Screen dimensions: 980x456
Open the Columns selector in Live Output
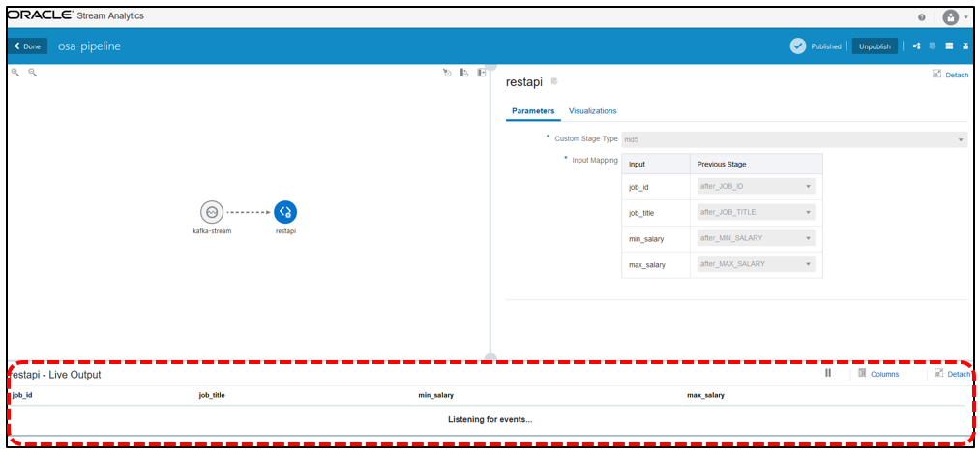pos(878,374)
